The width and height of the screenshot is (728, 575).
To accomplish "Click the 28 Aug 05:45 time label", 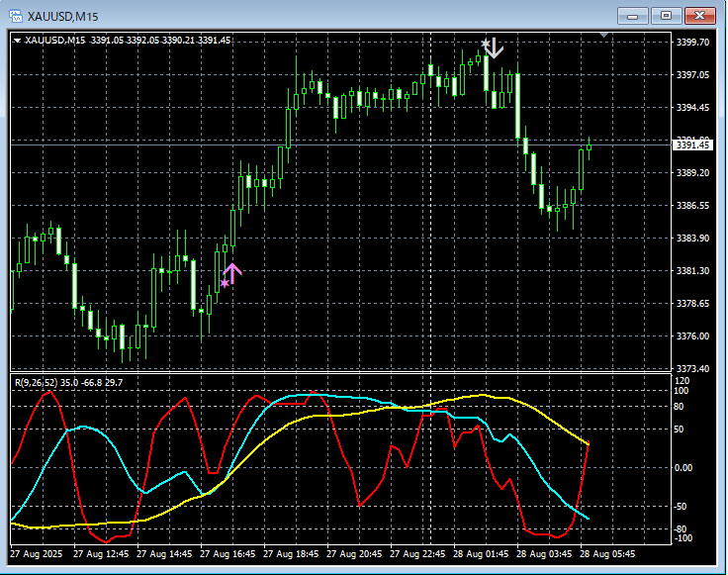I will click(607, 554).
